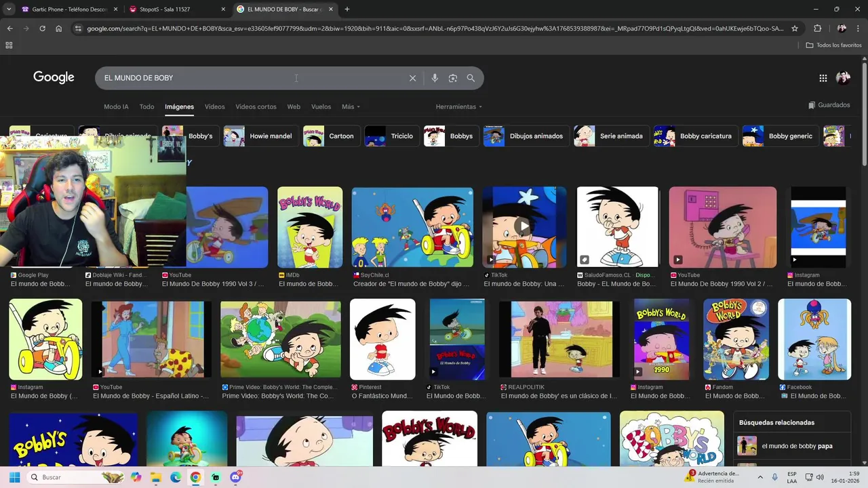This screenshot has height=488, width=868.
Task: Open the Windows Start menu
Action: (14, 477)
